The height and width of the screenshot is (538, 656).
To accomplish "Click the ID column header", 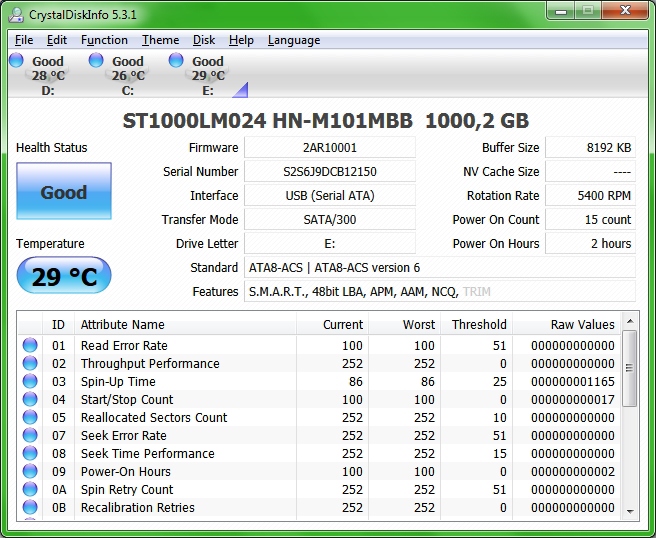I will coord(59,324).
